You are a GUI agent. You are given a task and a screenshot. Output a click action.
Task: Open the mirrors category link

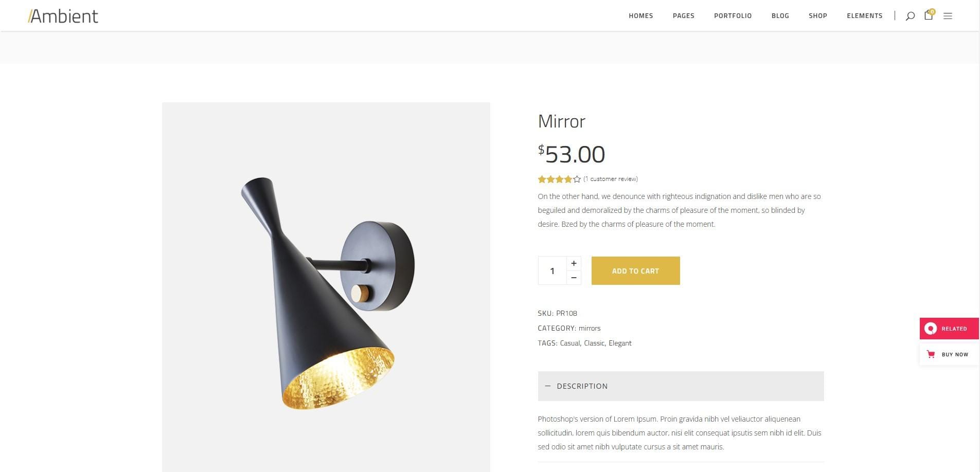[x=590, y=328]
